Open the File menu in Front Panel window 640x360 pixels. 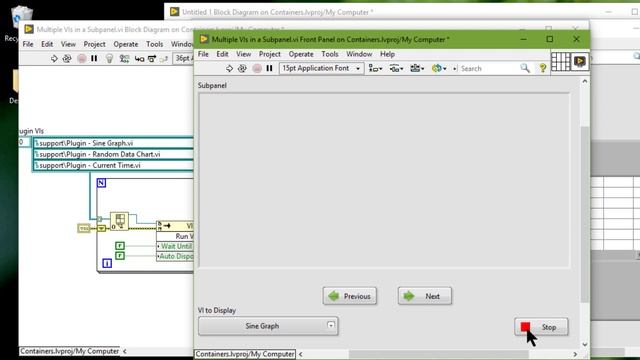pyautogui.click(x=203, y=54)
